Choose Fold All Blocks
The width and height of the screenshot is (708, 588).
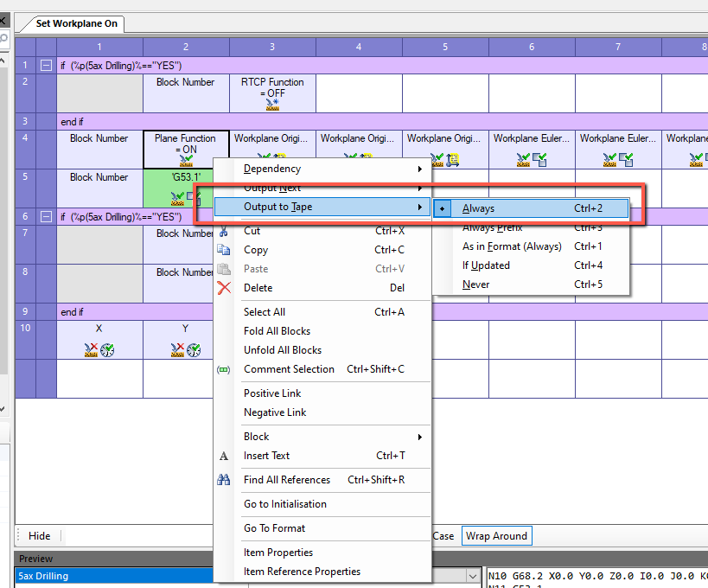coord(322,331)
